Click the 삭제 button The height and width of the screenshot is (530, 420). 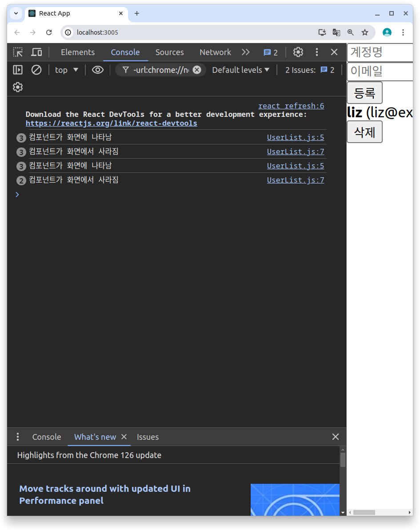coord(364,132)
